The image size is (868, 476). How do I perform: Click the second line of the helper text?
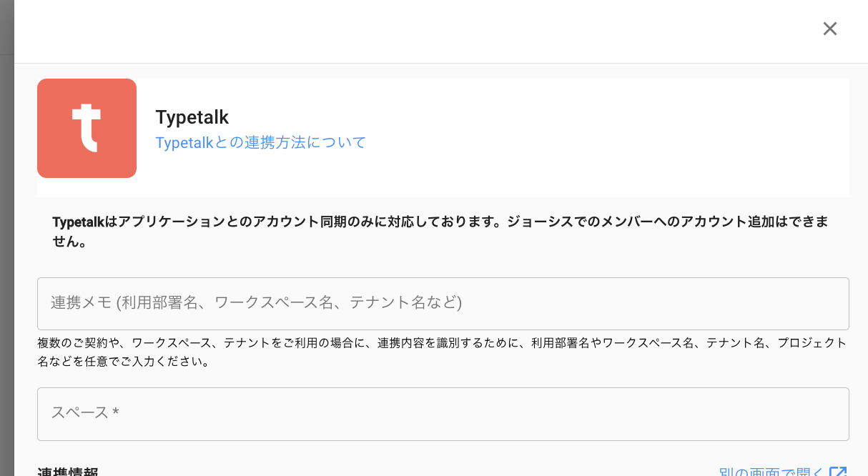coord(123,362)
